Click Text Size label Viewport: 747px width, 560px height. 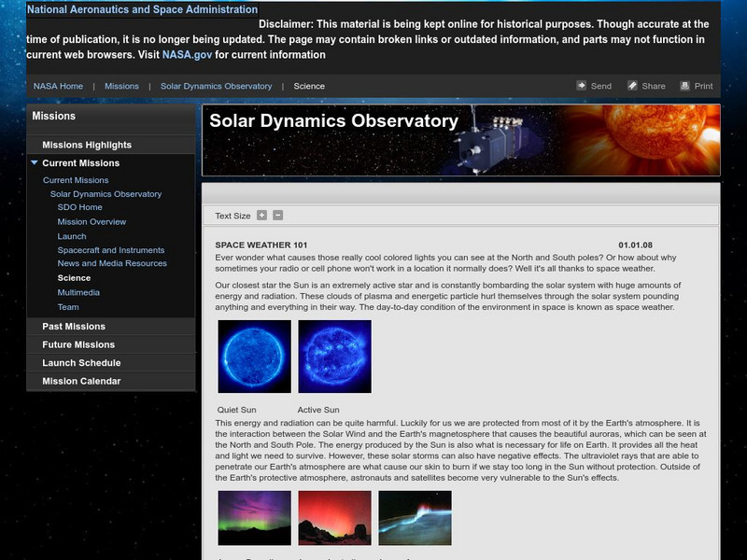tap(233, 216)
